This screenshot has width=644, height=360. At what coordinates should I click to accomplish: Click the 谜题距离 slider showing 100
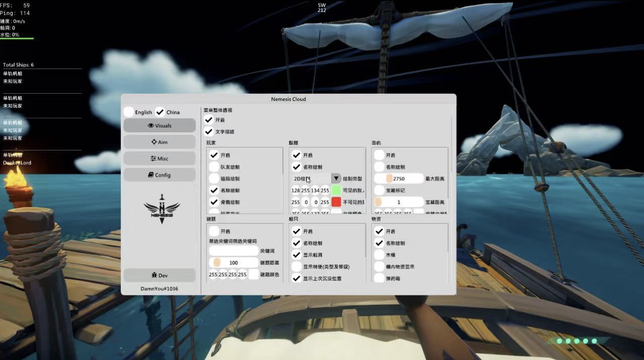(233, 262)
